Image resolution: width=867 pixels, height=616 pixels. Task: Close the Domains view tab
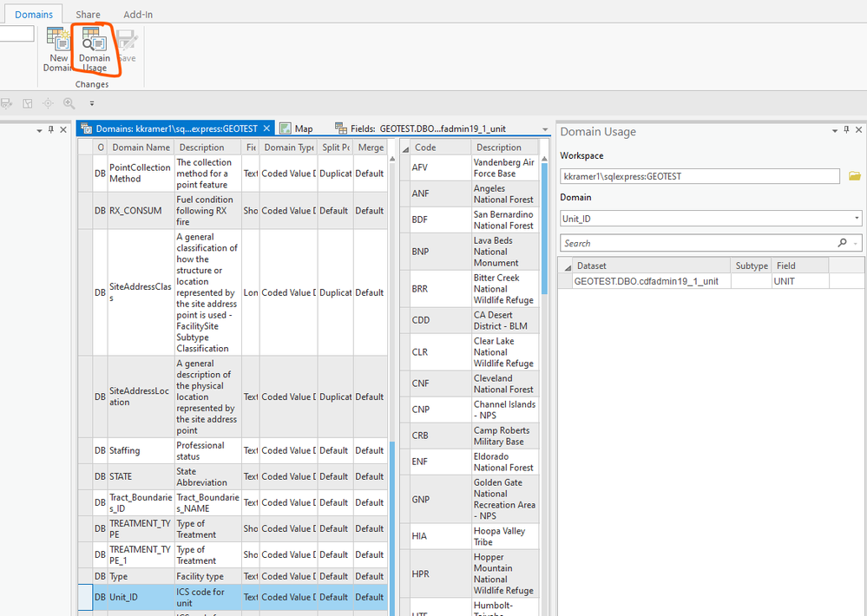266,128
